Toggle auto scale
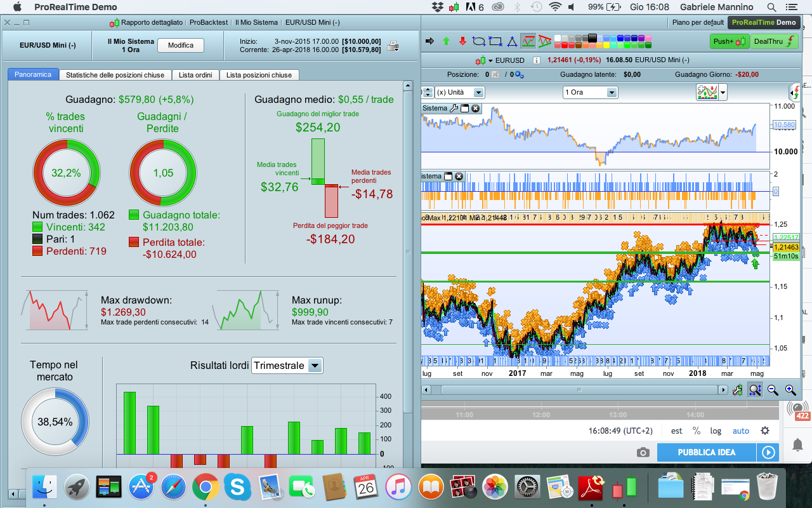This screenshot has width=812, height=508. click(x=741, y=431)
